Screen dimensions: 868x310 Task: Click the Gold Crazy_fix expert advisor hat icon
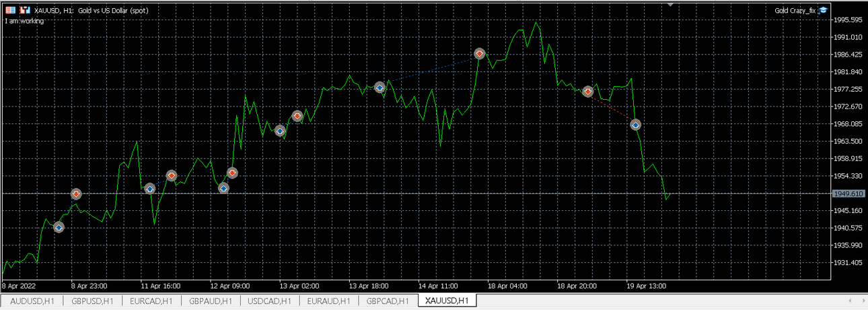(x=824, y=11)
